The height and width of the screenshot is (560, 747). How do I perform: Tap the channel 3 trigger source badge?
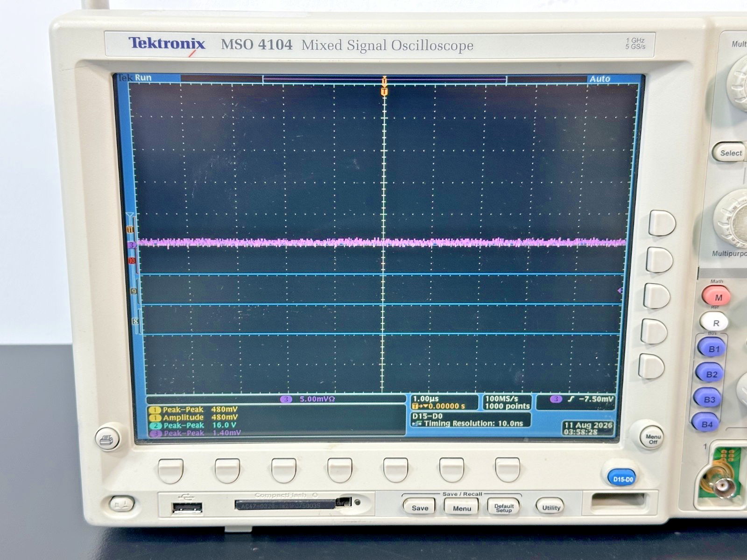[x=556, y=399]
